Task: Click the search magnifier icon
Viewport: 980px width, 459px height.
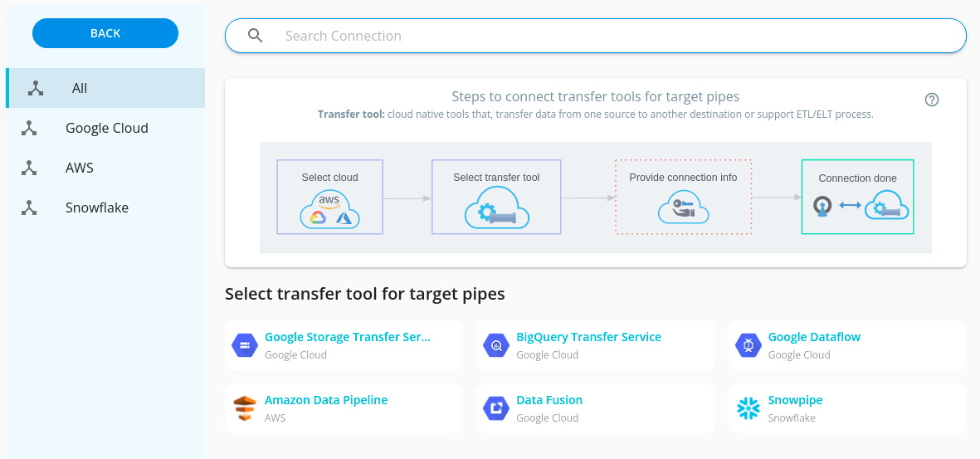Action: tap(255, 36)
